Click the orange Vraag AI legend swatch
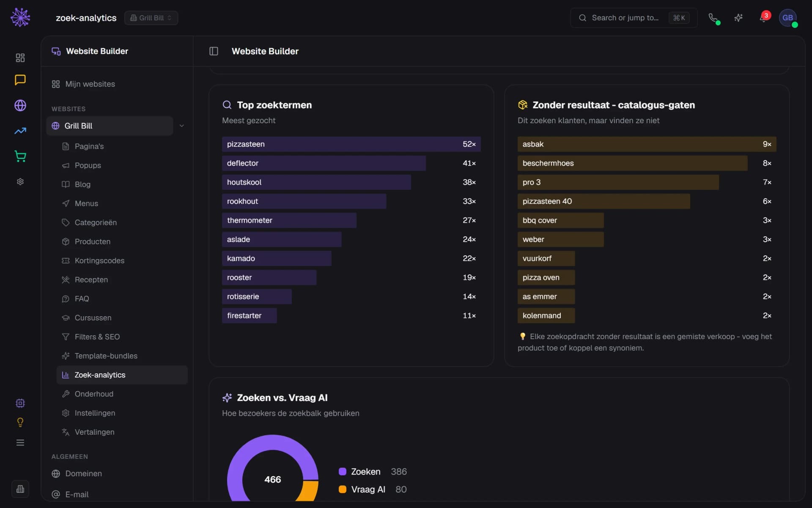The image size is (812, 508). point(343,489)
